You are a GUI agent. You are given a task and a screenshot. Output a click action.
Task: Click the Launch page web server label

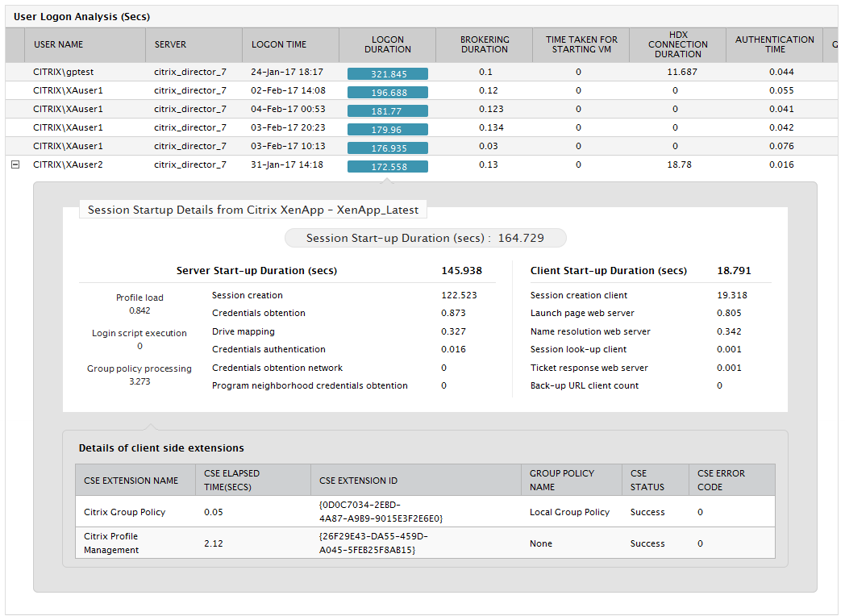[582, 313]
